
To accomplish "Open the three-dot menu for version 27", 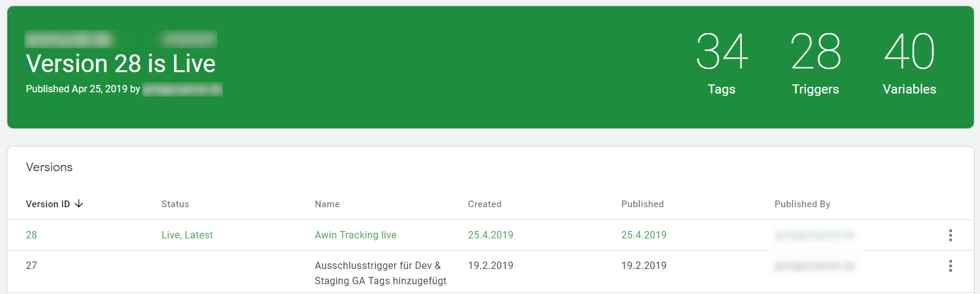I will coord(950,266).
